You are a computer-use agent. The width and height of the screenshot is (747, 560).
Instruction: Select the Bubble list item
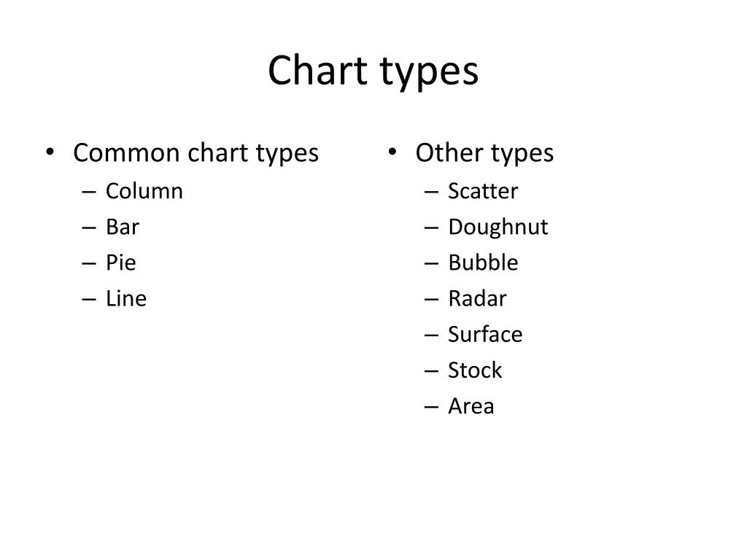(x=483, y=262)
